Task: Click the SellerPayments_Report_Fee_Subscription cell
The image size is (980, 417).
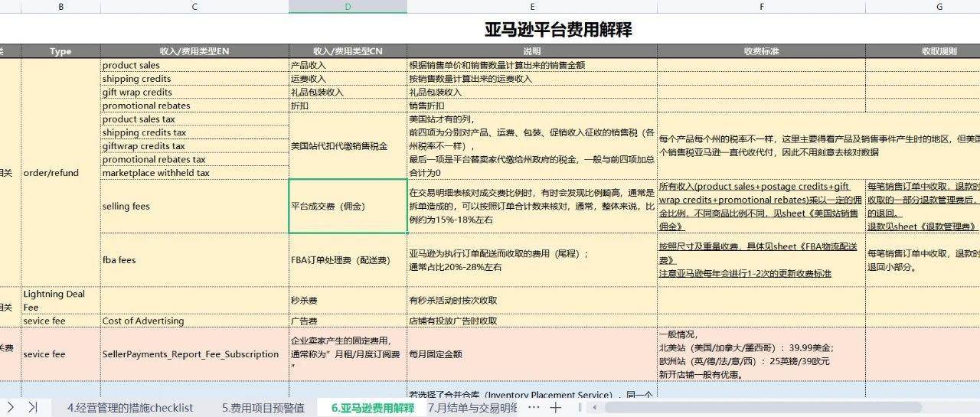Action: [194, 354]
